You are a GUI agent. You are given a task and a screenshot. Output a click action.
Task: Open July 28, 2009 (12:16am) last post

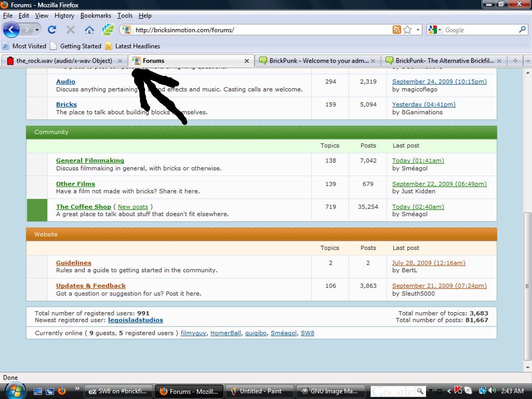[x=429, y=263]
